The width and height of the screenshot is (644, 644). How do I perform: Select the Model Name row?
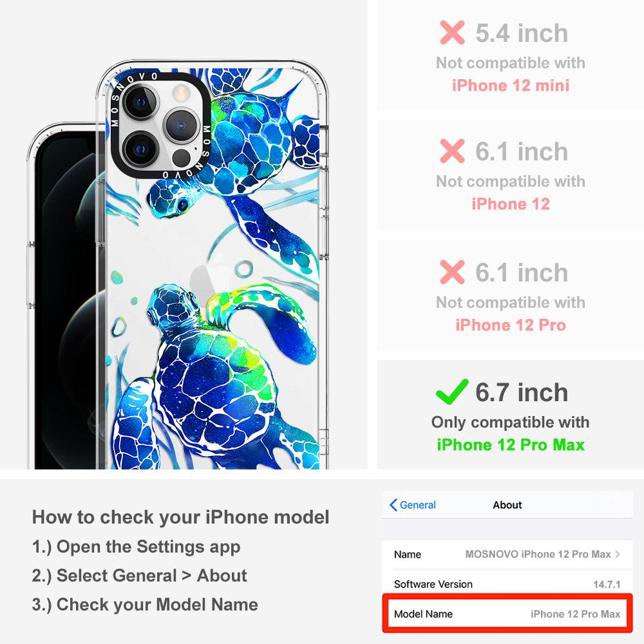507,614
